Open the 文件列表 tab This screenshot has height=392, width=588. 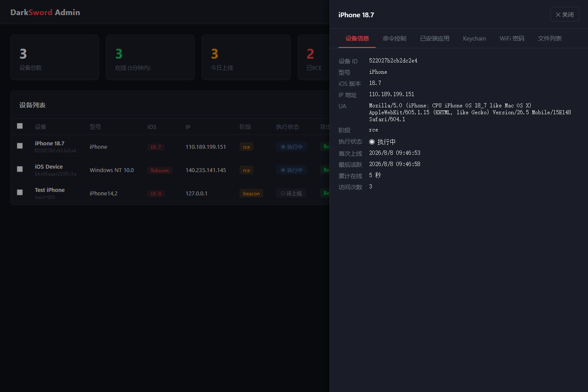pyautogui.click(x=550, y=38)
